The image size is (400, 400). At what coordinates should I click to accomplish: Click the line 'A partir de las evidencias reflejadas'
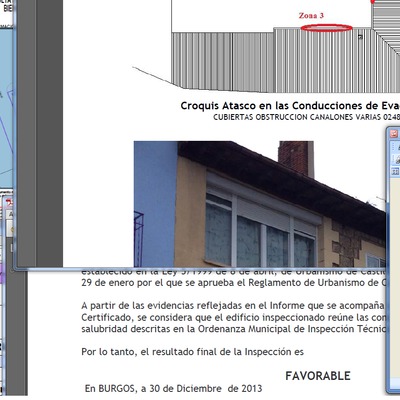tap(233, 306)
